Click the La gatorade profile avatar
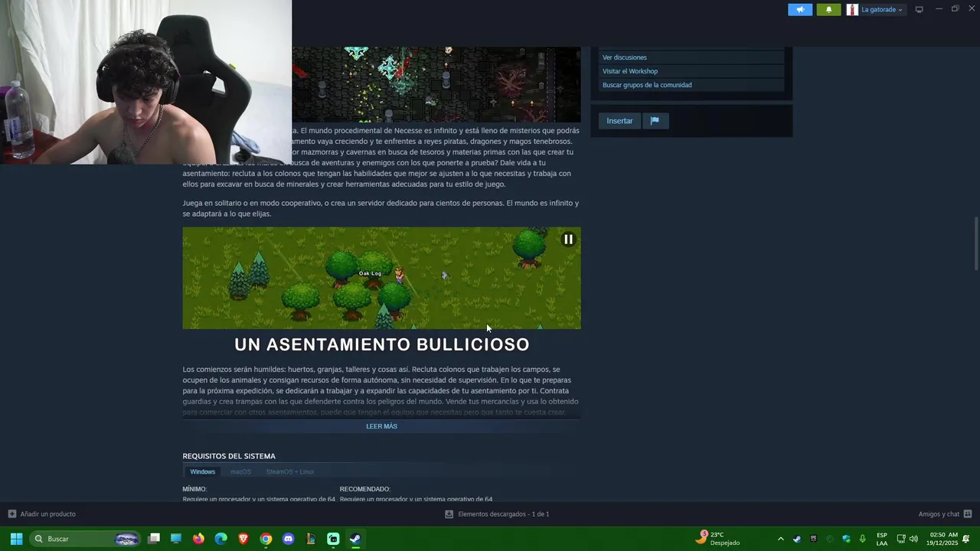 (x=852, y=10)
